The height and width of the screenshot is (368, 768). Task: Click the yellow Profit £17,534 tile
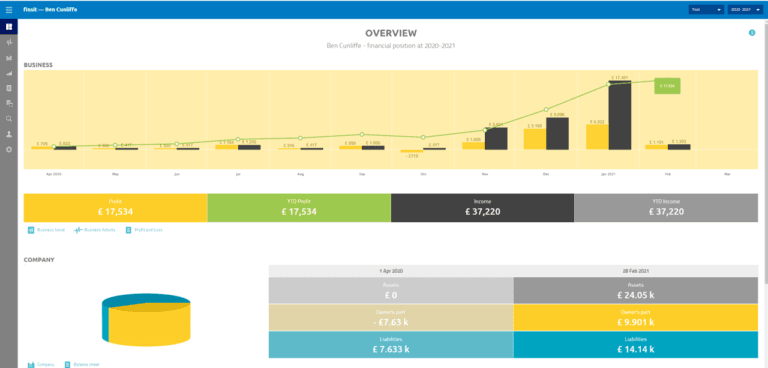(116, 208)
